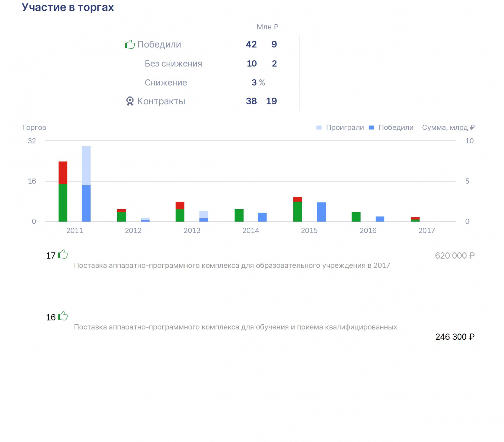This screenshot has height=442, width=504.
Task: Click the green thumbs-up icon beside Победили
Action: [x=130, y=44]
